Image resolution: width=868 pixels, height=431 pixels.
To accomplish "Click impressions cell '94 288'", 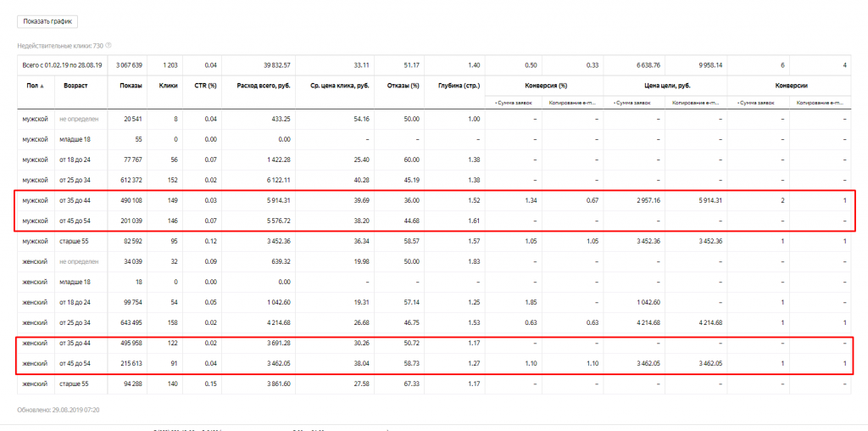I will [133, 383].
